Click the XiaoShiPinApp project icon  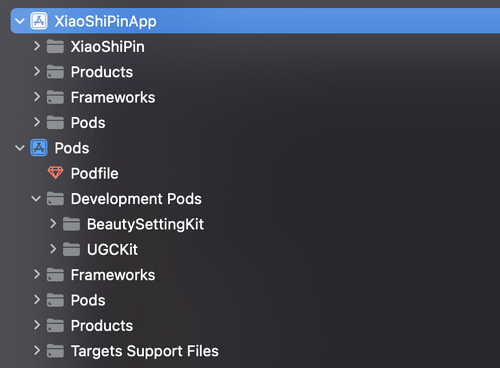coord(39,21)
